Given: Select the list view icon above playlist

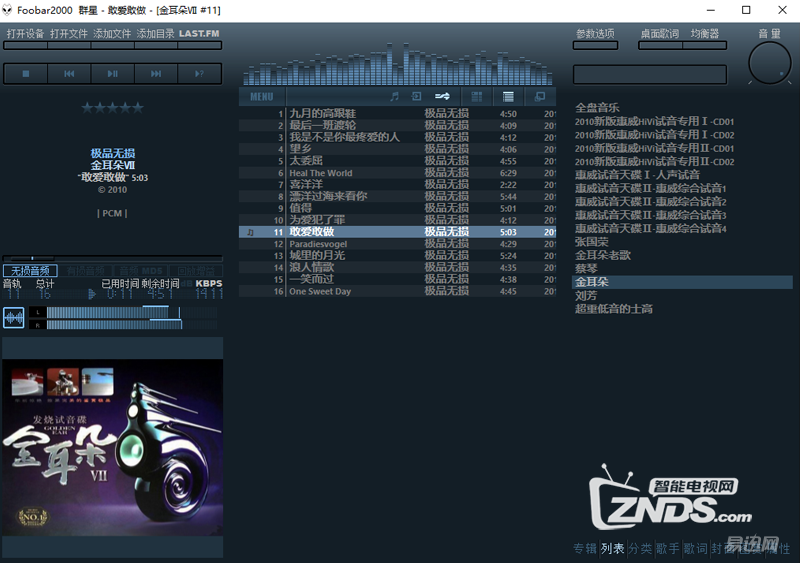Looking at the screenshot, I should (x=508, y=97).
